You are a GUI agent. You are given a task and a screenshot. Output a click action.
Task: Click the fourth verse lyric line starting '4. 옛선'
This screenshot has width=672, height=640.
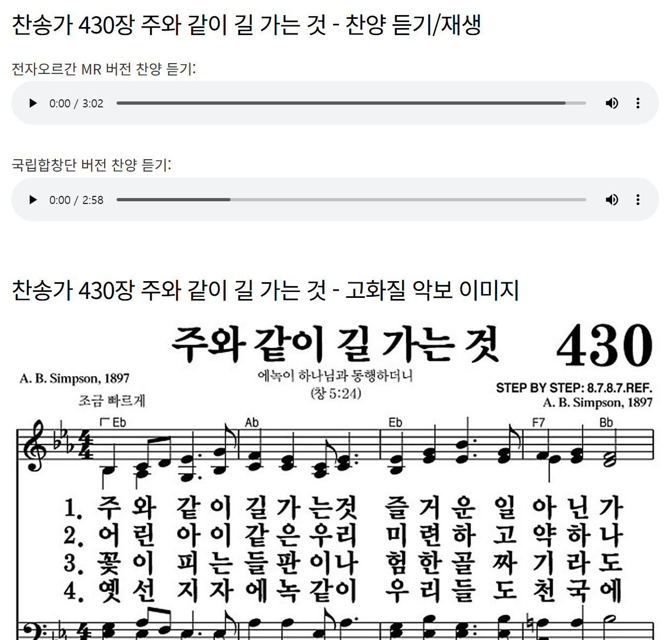click(344, 590)
